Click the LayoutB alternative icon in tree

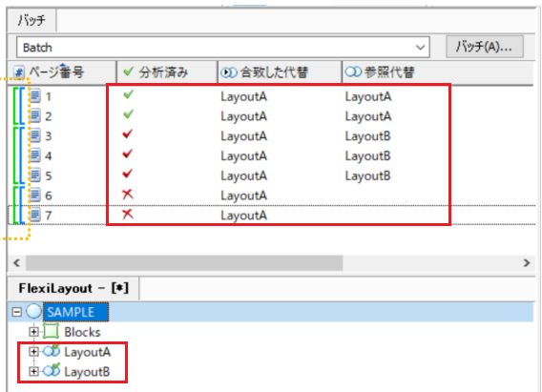click(x=52, y=371)
